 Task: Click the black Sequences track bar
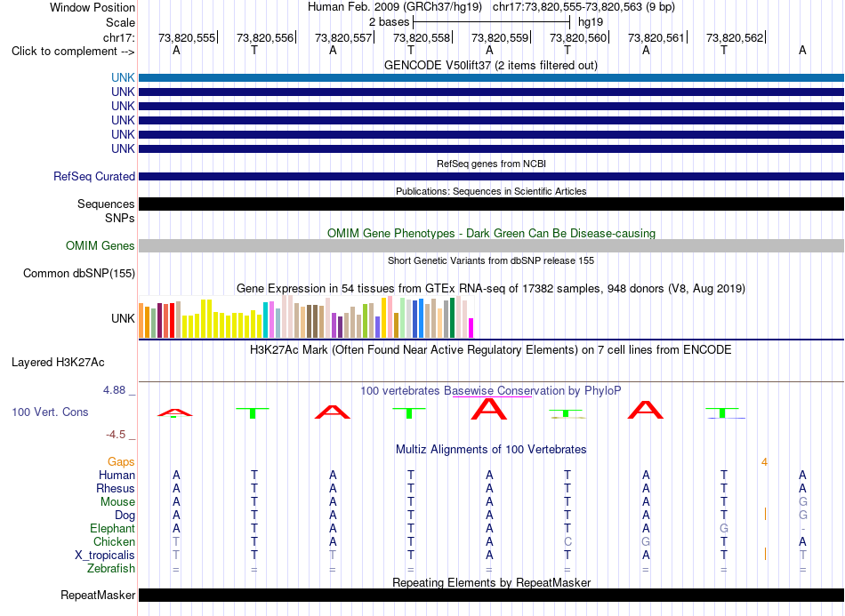(x=491, y=204)
